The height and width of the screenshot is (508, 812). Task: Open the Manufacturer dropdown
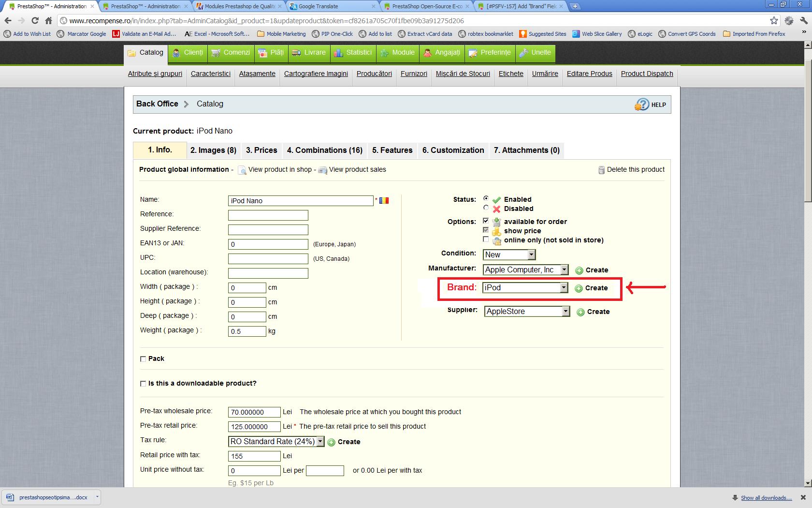525,269
